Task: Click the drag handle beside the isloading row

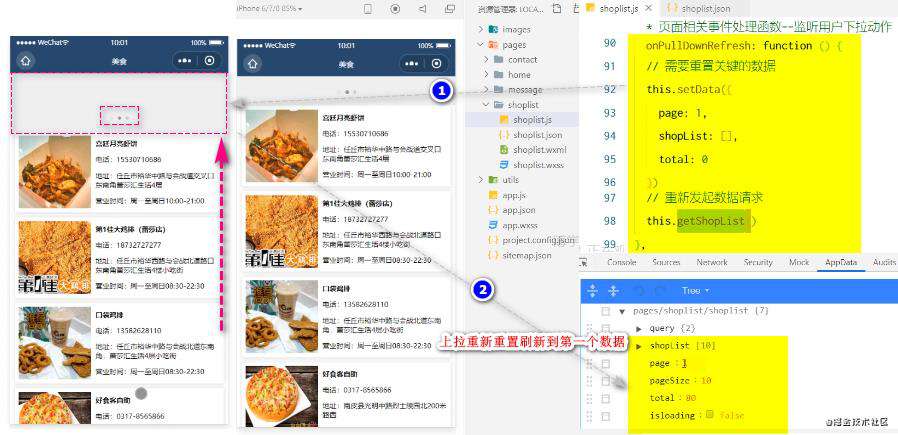Action: (589, 416)
